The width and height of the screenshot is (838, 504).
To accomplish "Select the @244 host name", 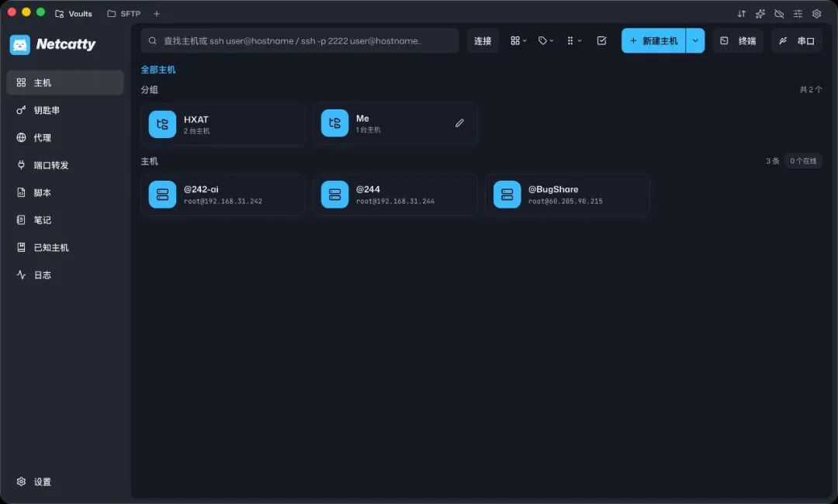I will pos(369,189).
